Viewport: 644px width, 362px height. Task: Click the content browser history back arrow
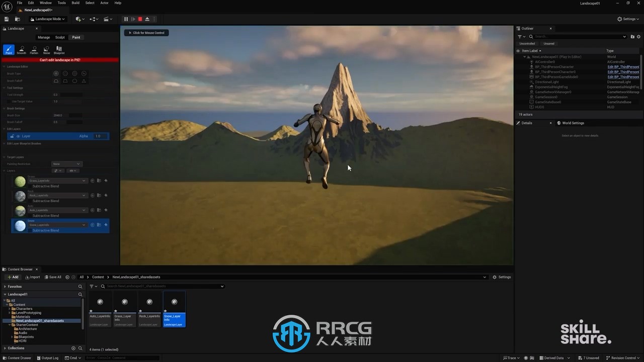[x=67, y=277]
